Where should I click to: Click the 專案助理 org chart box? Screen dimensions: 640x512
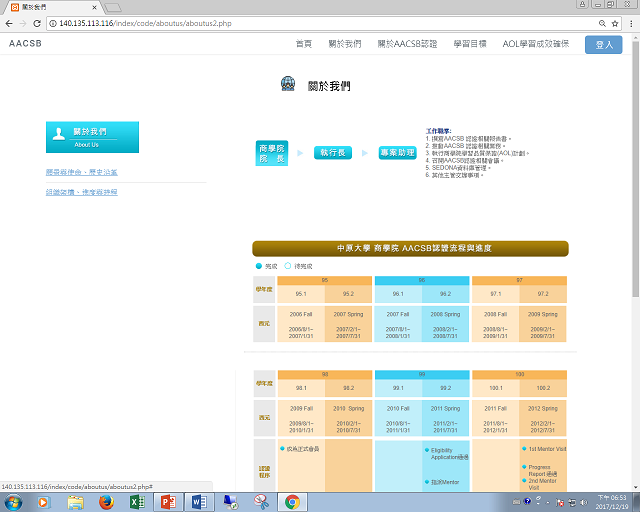tap(398, 153)
